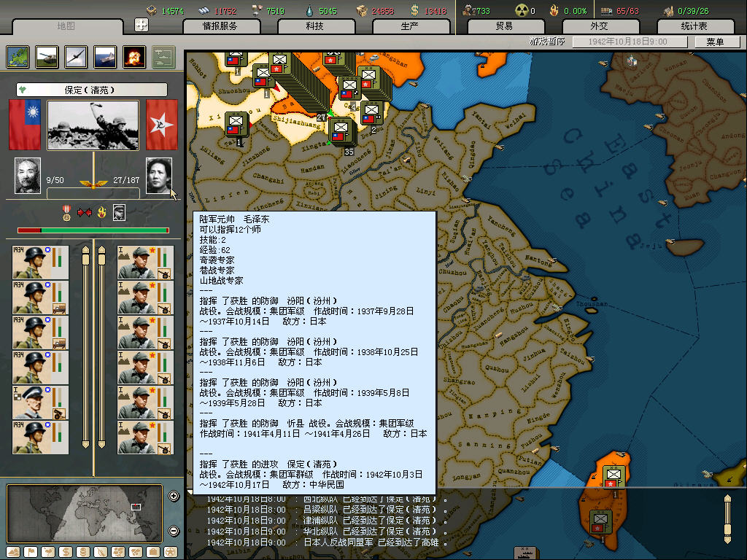Open the 情报服务 intelligence tab
747x560 pixels.
tap(220, 26)
